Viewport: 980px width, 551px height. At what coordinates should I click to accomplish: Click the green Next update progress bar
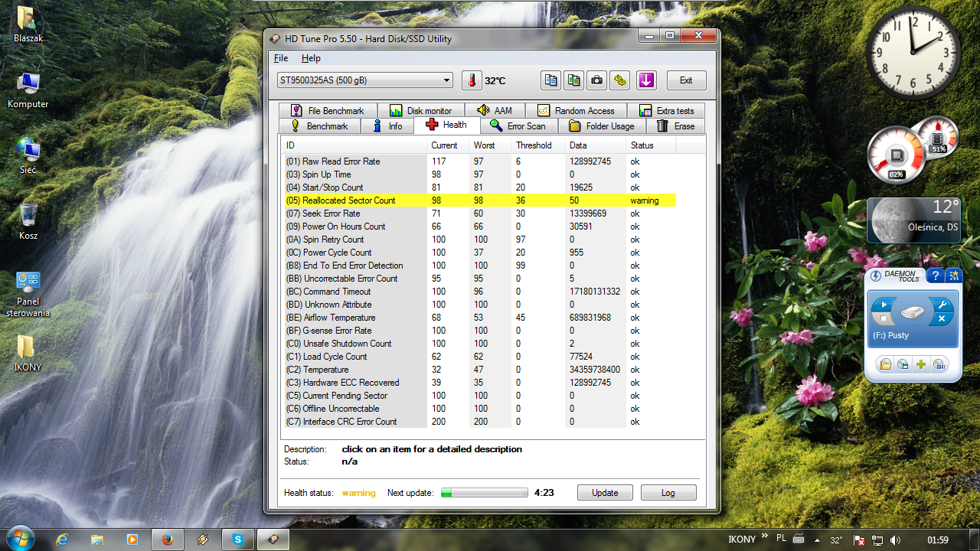(485, 493)
